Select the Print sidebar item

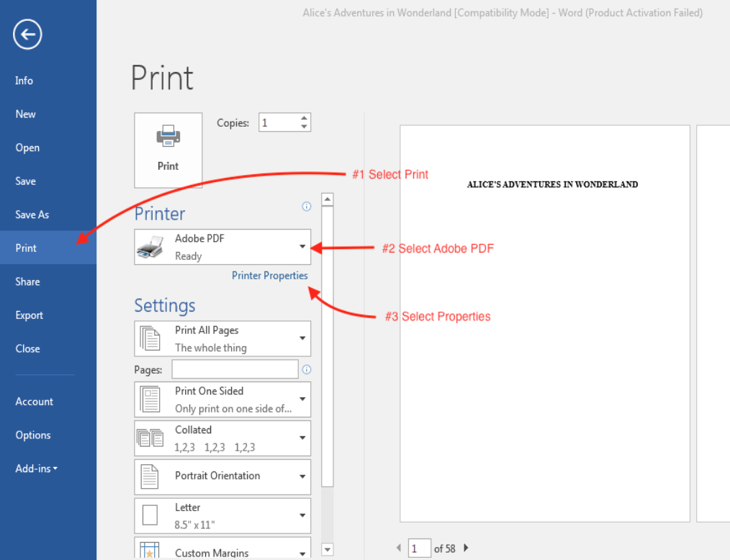click(48, 248)
